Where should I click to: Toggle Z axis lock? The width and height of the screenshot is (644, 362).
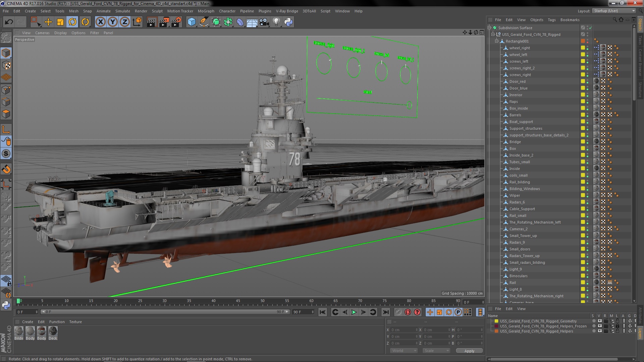coord(125,22)
